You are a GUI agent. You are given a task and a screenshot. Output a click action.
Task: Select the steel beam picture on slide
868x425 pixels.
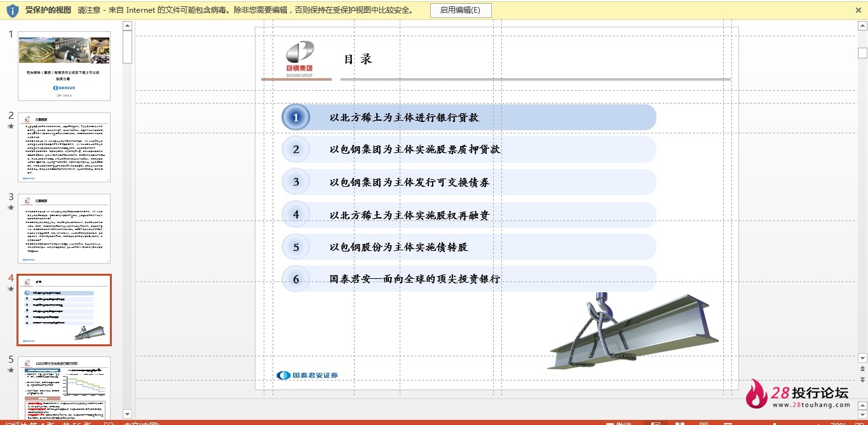(x=633, y=331)
